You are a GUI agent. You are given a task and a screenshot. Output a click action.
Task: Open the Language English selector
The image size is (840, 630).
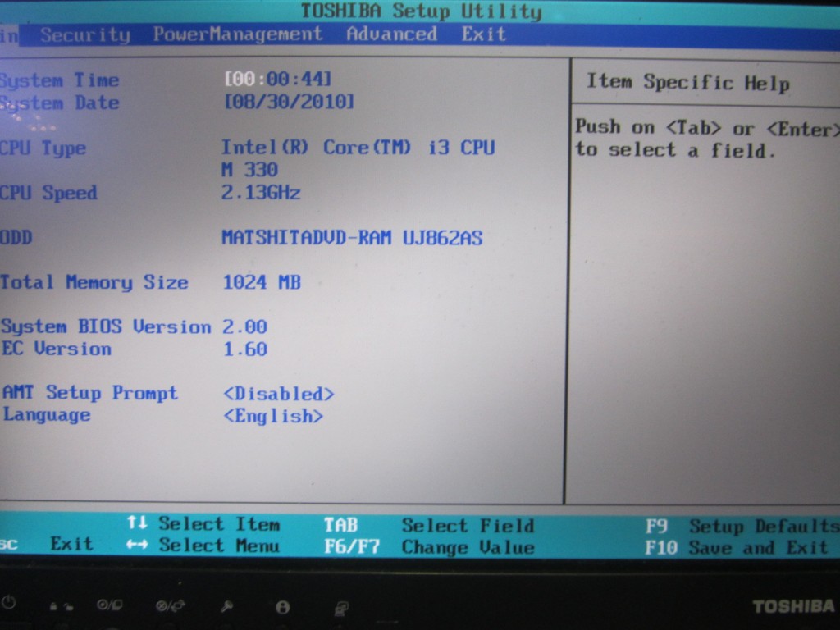coord(273,416)
